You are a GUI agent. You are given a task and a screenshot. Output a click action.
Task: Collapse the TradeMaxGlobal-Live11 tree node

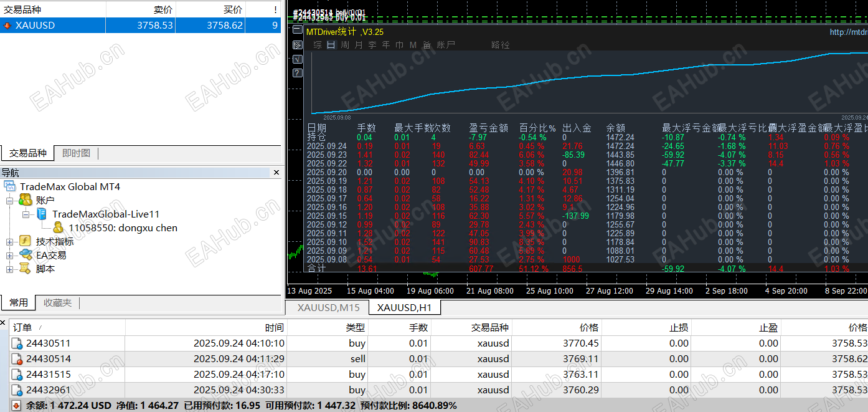click(x=26, y=214)
